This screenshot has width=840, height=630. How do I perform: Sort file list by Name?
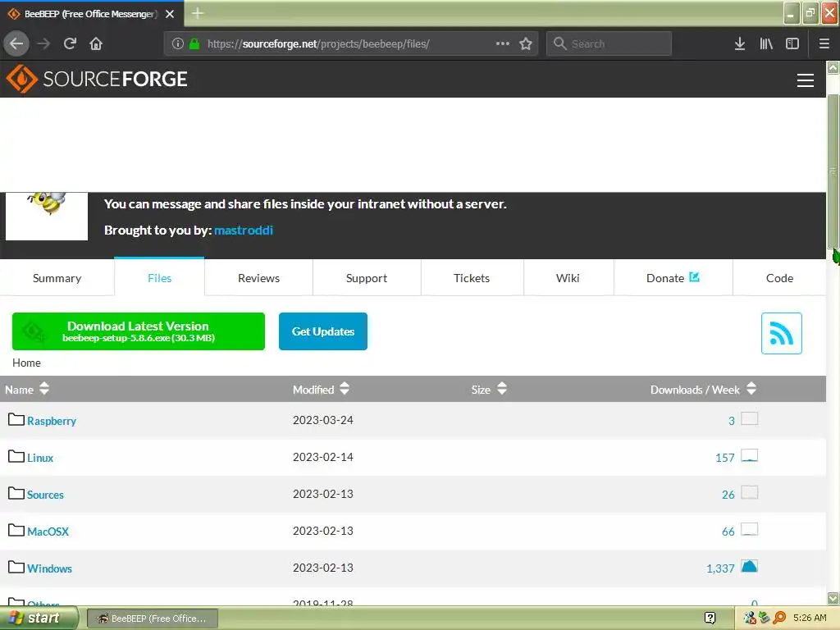pos(27,390)
